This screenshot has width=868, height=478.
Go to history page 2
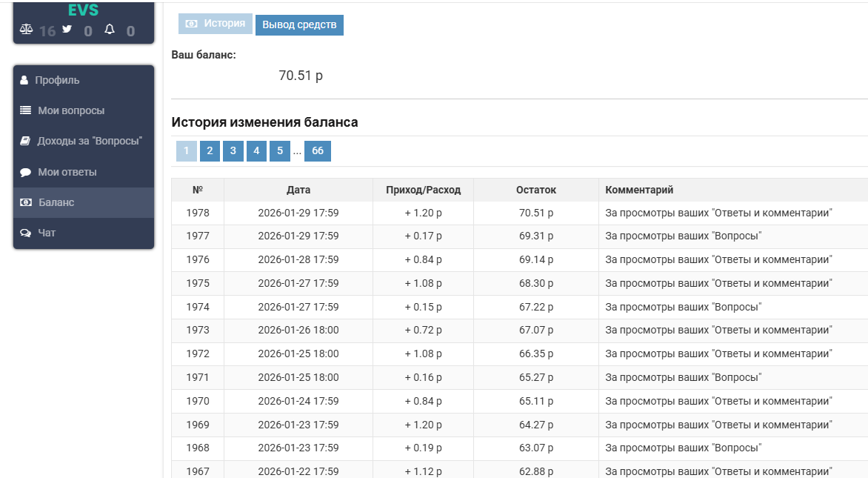[210, 150]
